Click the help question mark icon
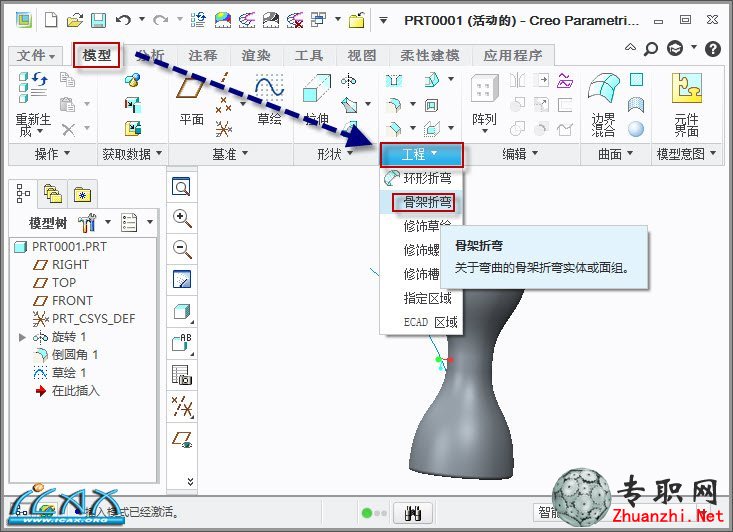 tap(712, 49)
